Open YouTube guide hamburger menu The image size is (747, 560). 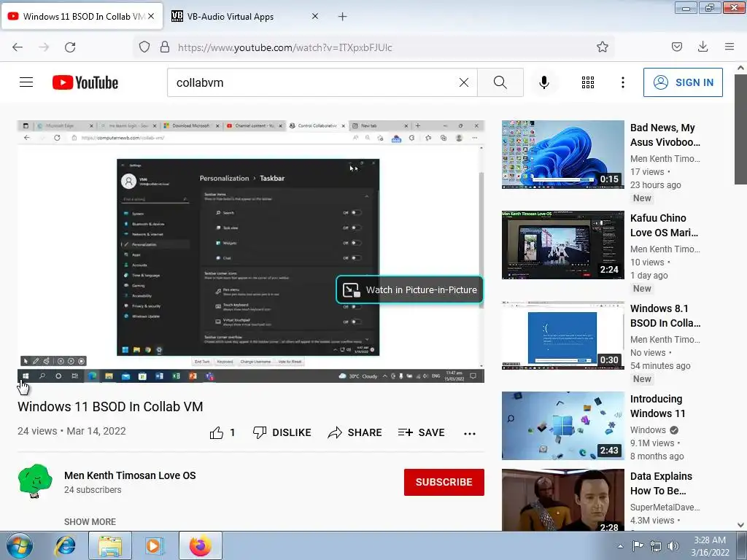coord(26,82)
